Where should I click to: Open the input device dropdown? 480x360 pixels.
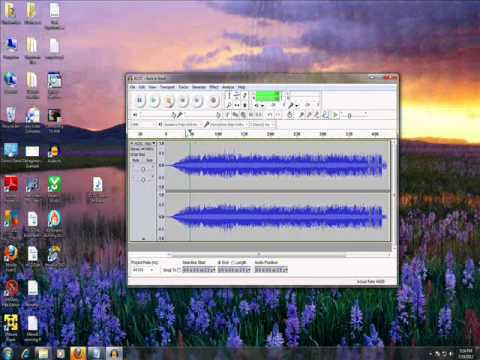click(229, 124)
